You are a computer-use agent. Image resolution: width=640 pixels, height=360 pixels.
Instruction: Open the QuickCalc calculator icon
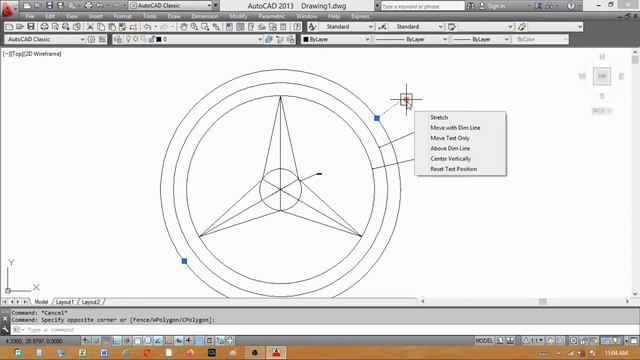(283, 27)
